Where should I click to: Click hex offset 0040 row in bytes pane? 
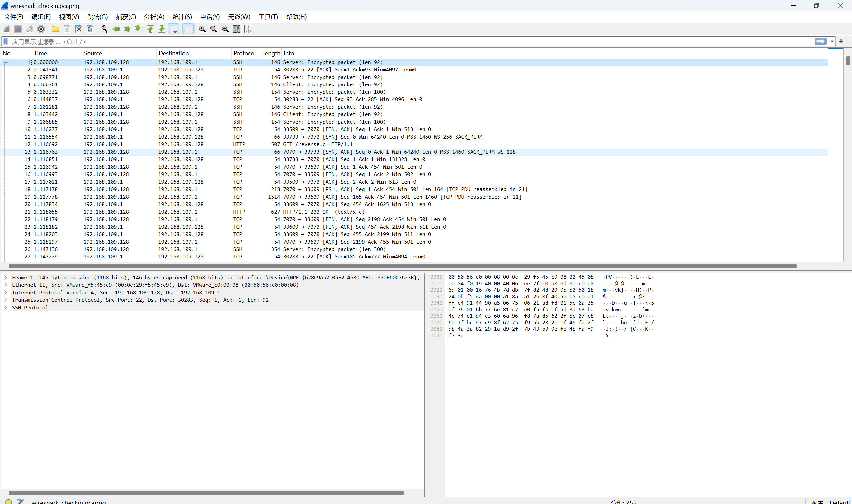coord(542,303)
